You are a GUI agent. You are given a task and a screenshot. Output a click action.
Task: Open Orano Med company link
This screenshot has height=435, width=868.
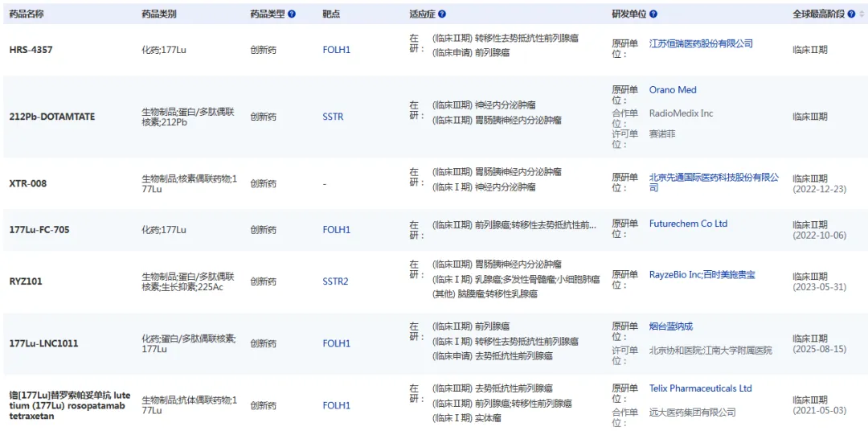click(673, 90)
